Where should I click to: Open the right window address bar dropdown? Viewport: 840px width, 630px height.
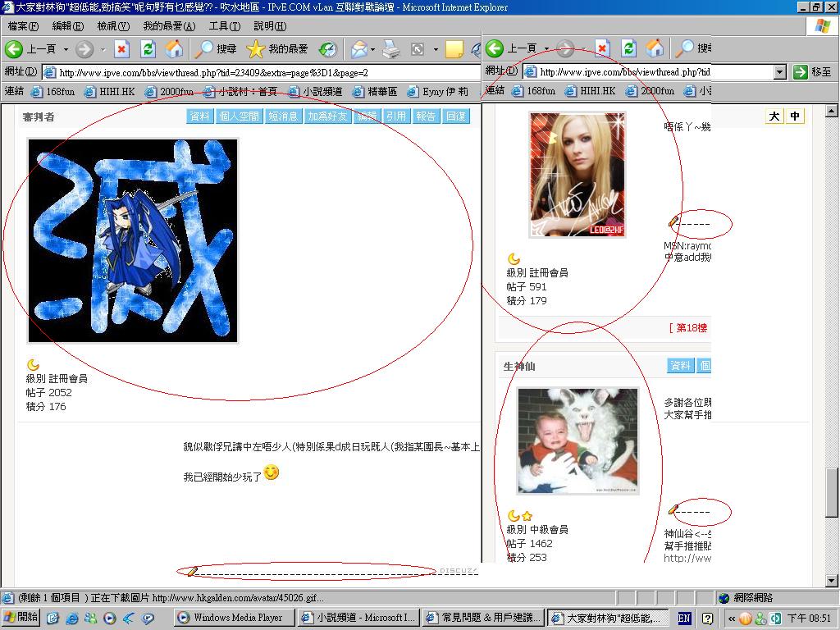tap(779, 71)
